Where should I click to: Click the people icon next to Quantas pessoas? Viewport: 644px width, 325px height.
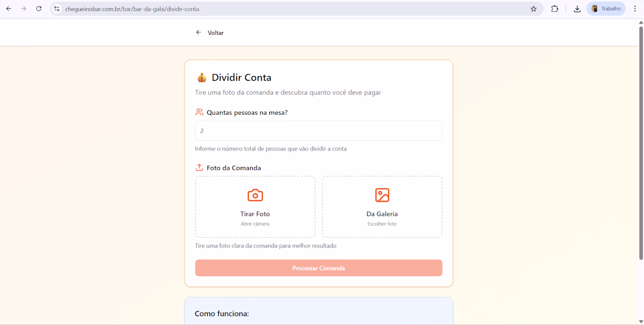point(199,112)
